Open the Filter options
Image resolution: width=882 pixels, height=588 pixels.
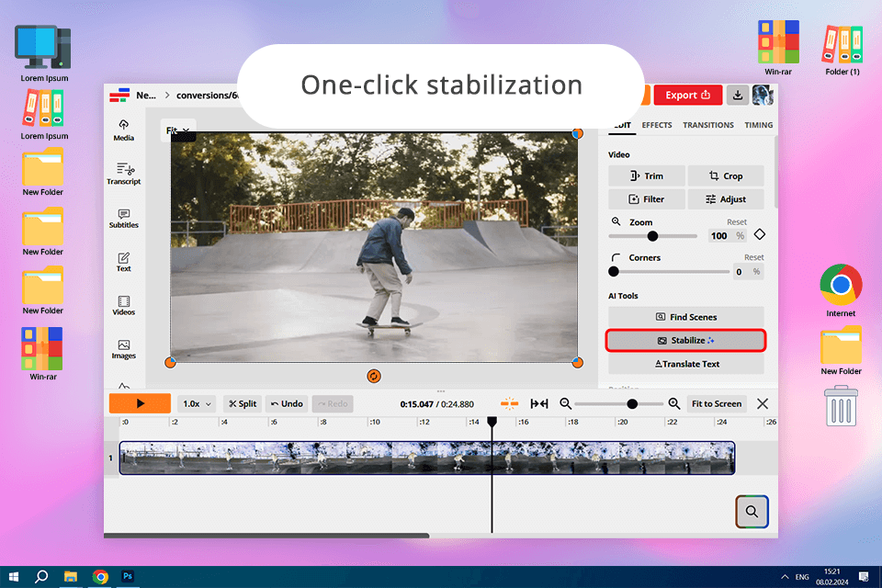click(x=646, y=199)
